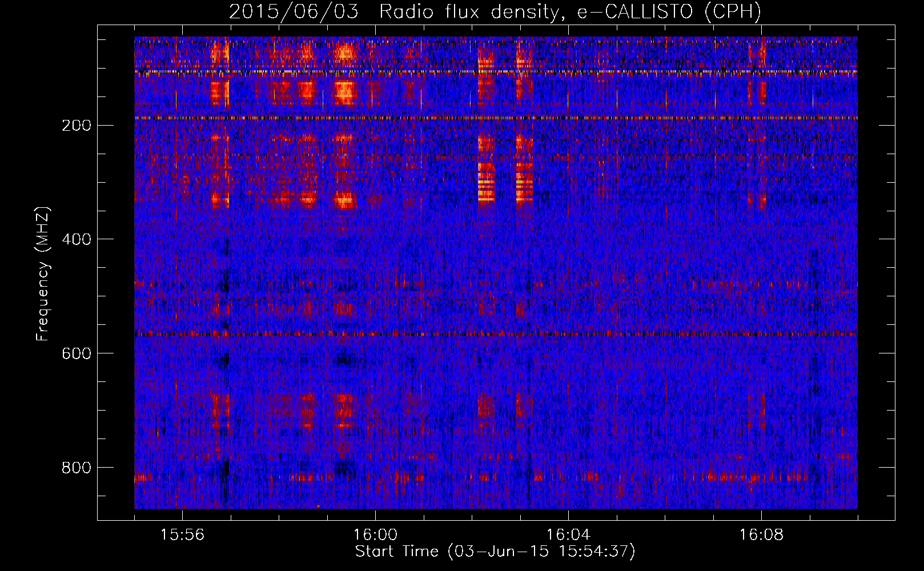Click the 16:08 time tick label
The image size is (924, 571).
[x=761, y=534]
